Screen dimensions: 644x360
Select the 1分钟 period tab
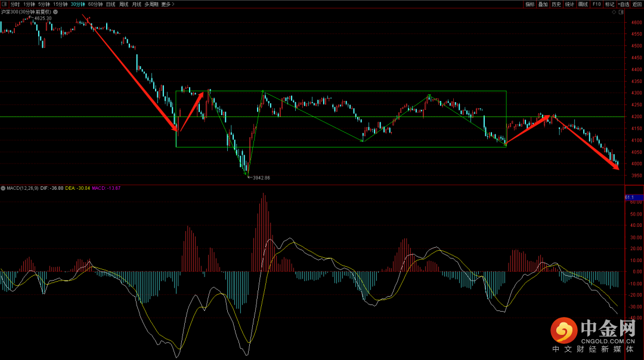click(29, 4)
